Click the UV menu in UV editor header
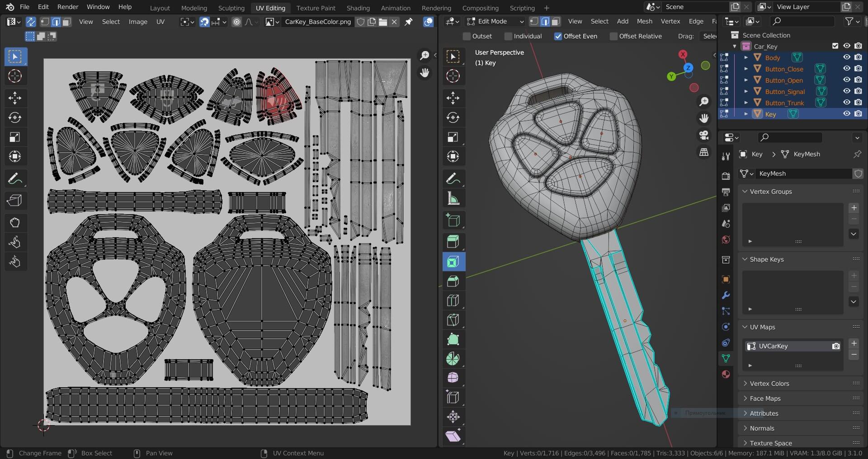The image size is (868, 459). tap(160, 22)
